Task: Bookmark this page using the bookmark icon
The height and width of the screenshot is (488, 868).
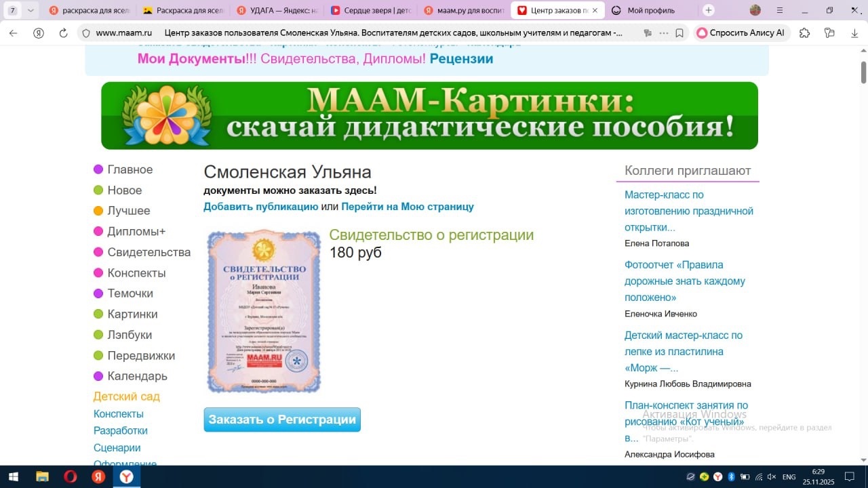Action: click(679, 33)
